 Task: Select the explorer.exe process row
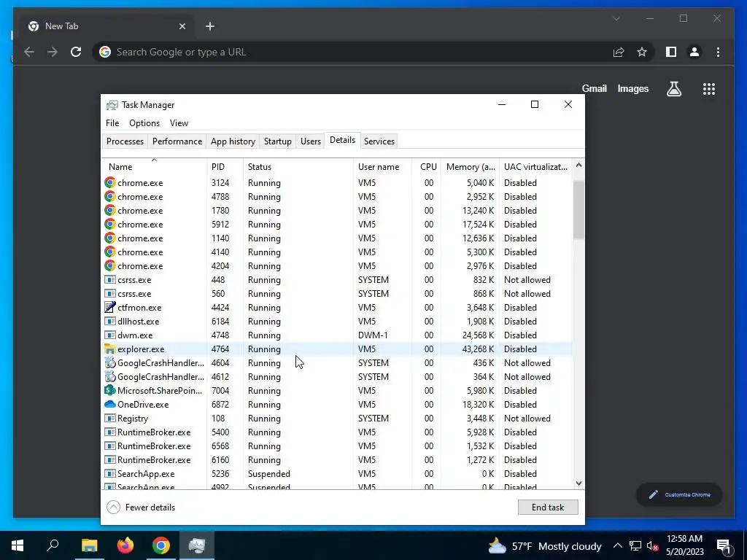coord(337,349)
